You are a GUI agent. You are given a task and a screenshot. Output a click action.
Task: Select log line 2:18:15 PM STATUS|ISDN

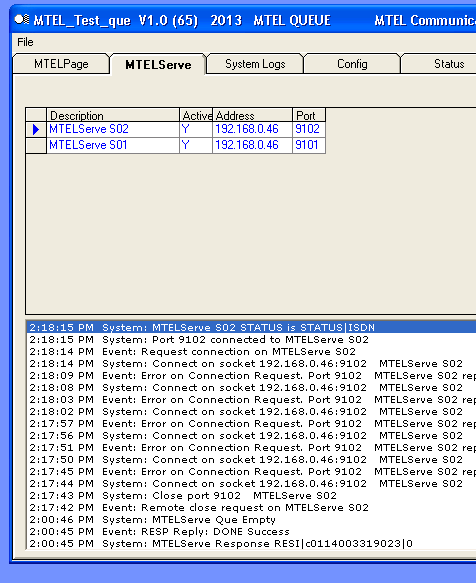(x=252, y=328)
